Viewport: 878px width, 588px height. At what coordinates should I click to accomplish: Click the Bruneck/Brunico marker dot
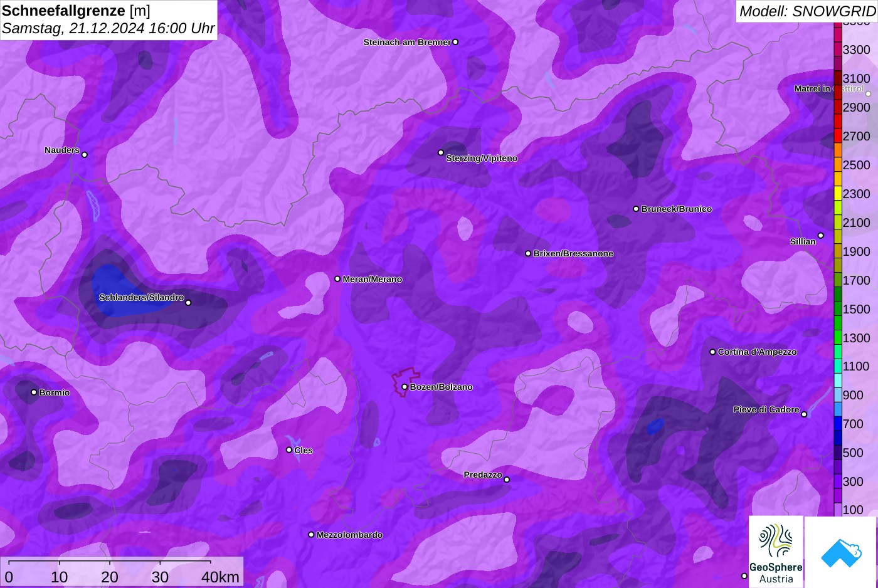(x=636, y=209)
